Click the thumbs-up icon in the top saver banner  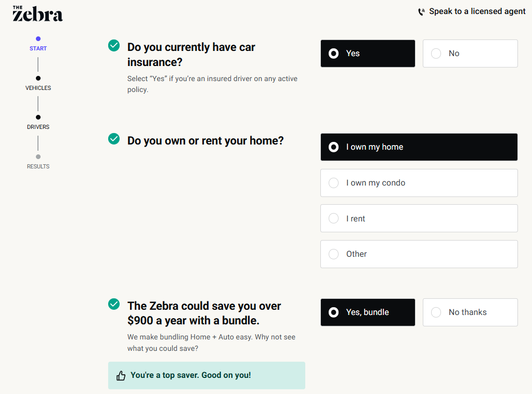tap(121, 375)
